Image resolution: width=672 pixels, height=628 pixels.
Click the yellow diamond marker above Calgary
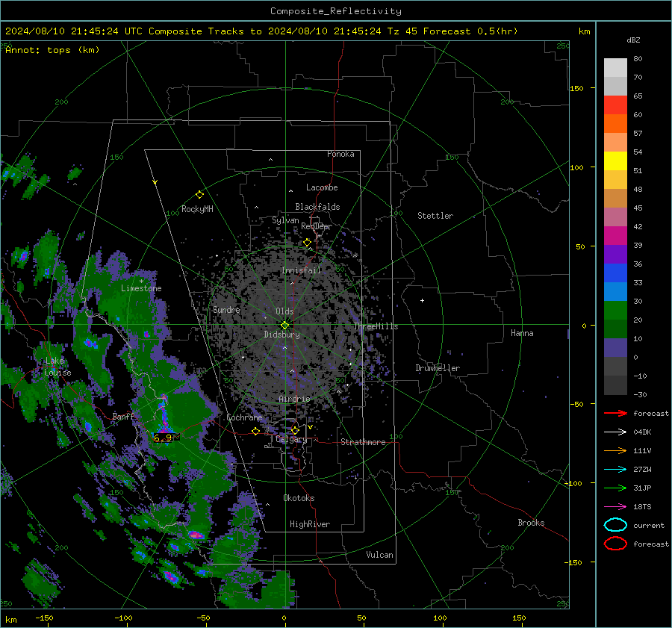295,430
